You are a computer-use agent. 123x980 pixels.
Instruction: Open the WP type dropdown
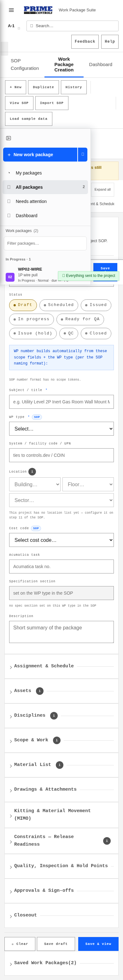click(61, 429)
